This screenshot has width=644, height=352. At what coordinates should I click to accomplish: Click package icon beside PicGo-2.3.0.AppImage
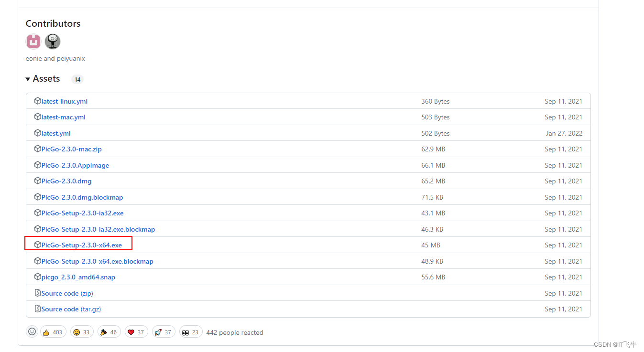[38, 165]
